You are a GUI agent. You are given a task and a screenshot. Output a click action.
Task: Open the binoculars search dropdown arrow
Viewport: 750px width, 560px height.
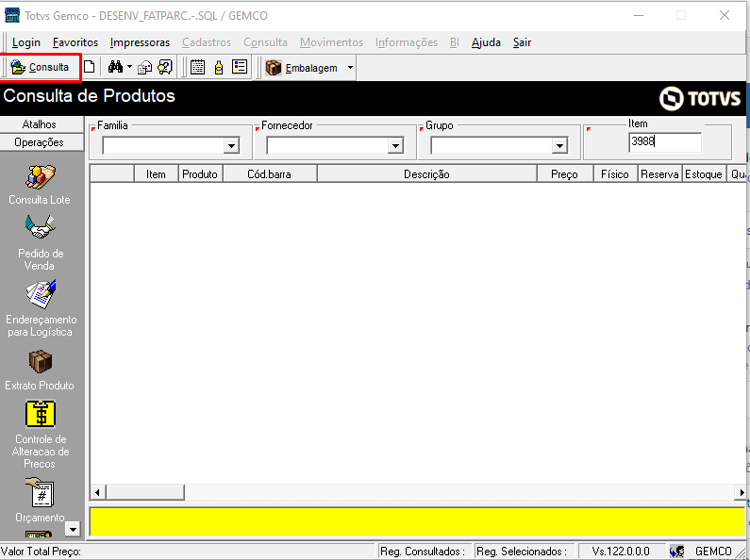tap(129, 67)
